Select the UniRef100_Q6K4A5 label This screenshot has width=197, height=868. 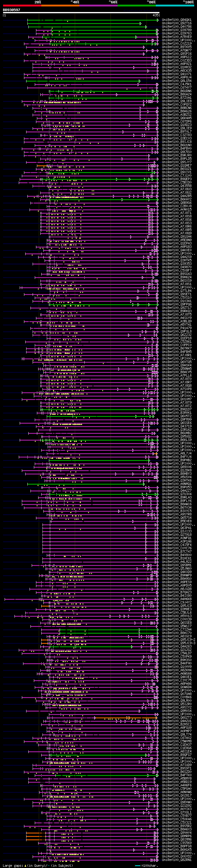[176, 118]
